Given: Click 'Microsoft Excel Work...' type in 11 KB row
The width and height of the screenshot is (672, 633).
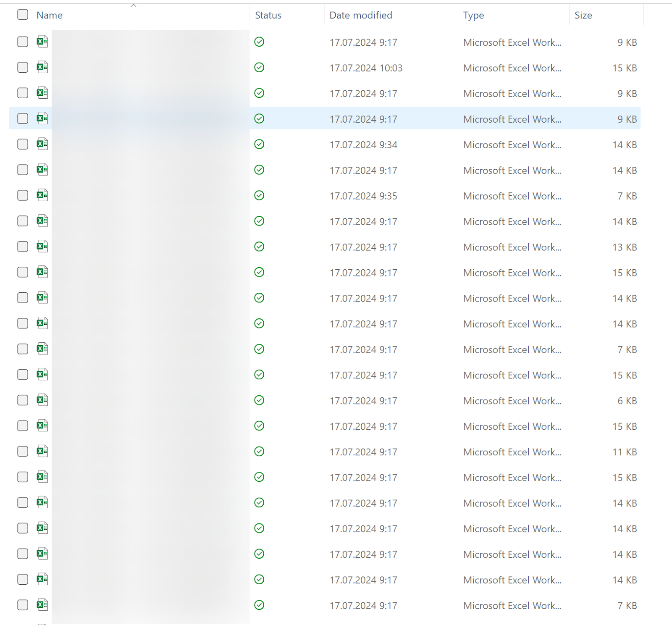Looking at the screenshot, I should [512, 452].
